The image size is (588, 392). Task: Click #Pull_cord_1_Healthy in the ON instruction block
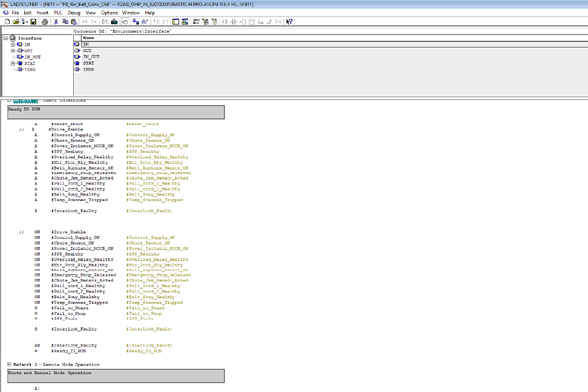click(x=78, y=286)
